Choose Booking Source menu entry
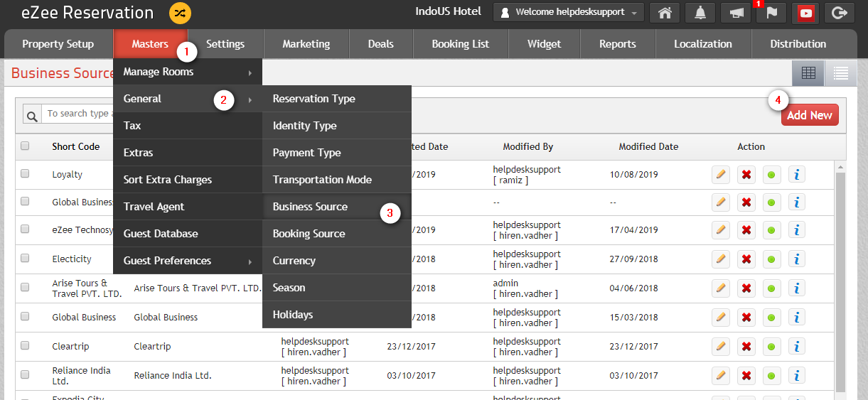This screenshot has width=868, height=400. (337, 234)
